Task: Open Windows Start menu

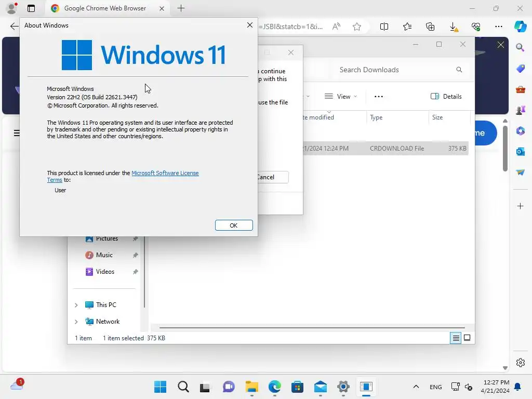Action: [x=160, y=387]
